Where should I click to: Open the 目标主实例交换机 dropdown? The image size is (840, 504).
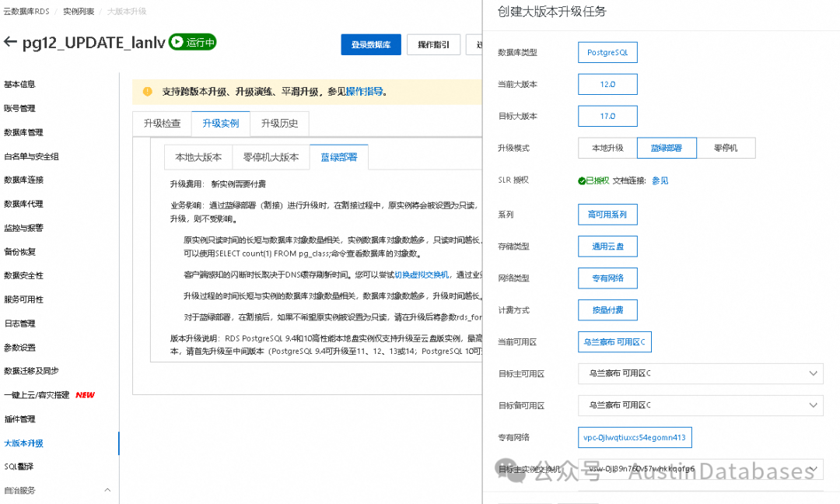click(x=700, y=469)
